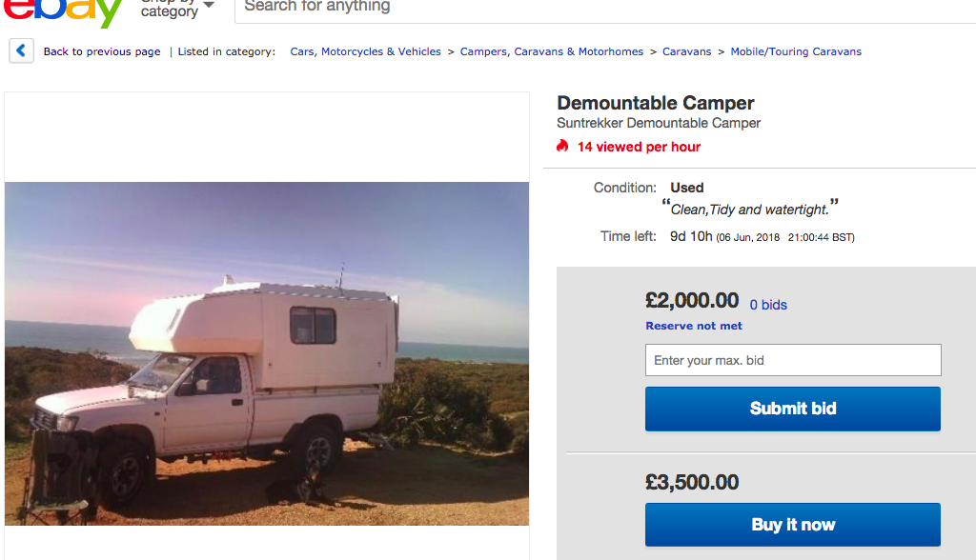Click the eBay logo

62,10
